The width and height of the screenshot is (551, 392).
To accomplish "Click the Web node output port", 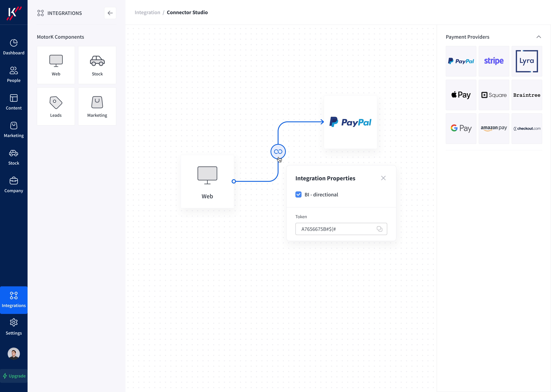I will coord(234,181).
